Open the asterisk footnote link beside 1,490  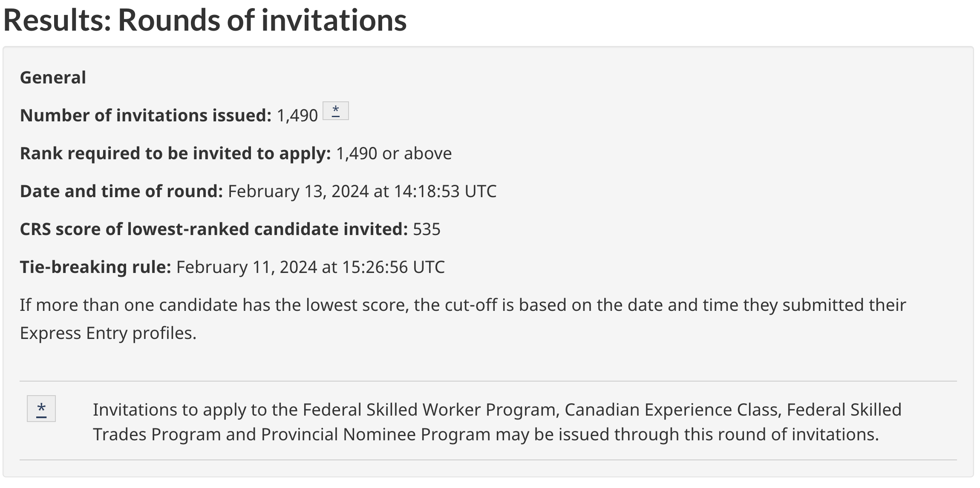click(x=336, y=111)
